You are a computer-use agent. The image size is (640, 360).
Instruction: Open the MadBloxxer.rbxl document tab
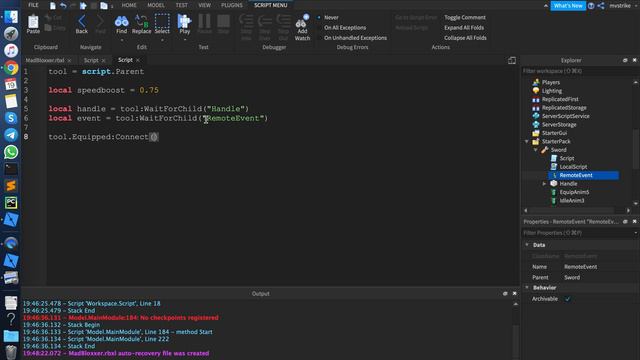tap(45, 60)
